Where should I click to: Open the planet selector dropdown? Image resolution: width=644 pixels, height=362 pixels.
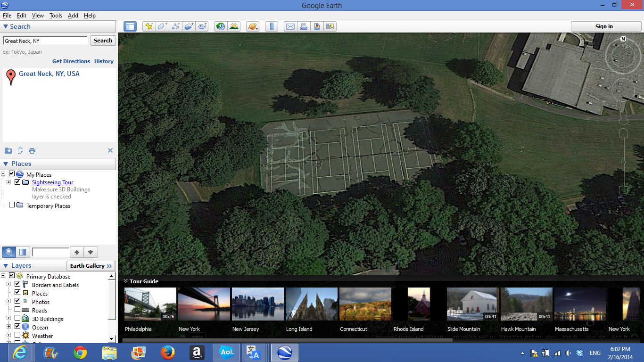253,26
